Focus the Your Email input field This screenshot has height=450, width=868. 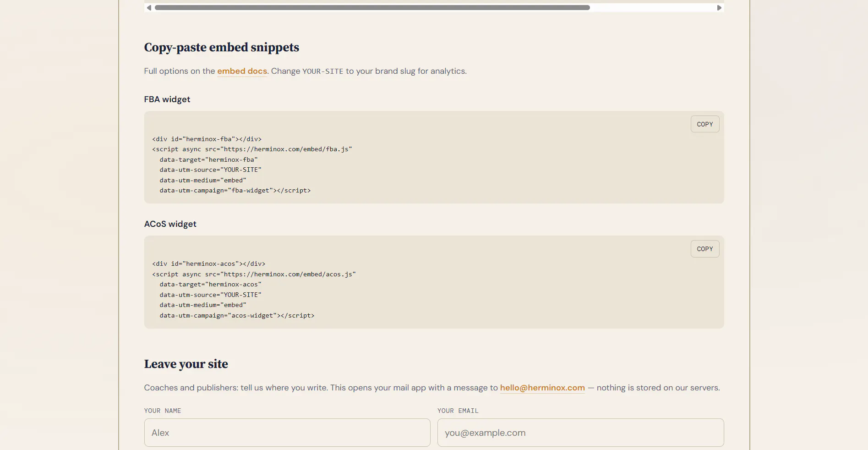click(580, 433)
